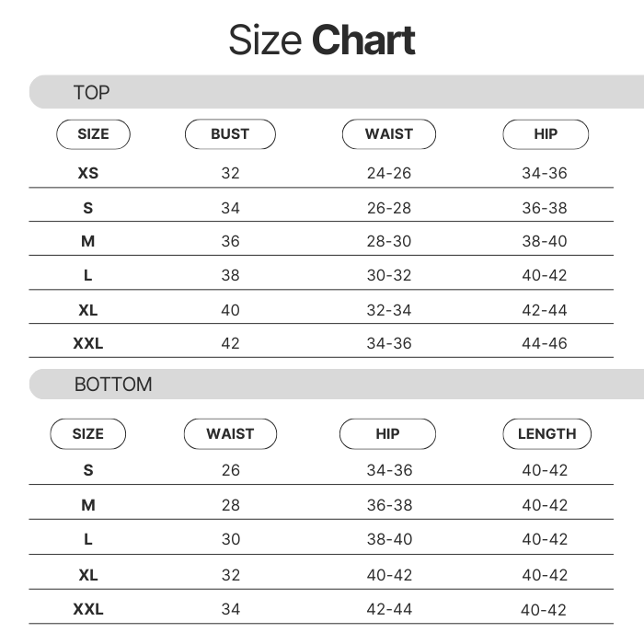
Task: Select the HIP pill in the BOTTOM table
Action: coord(387,434)
